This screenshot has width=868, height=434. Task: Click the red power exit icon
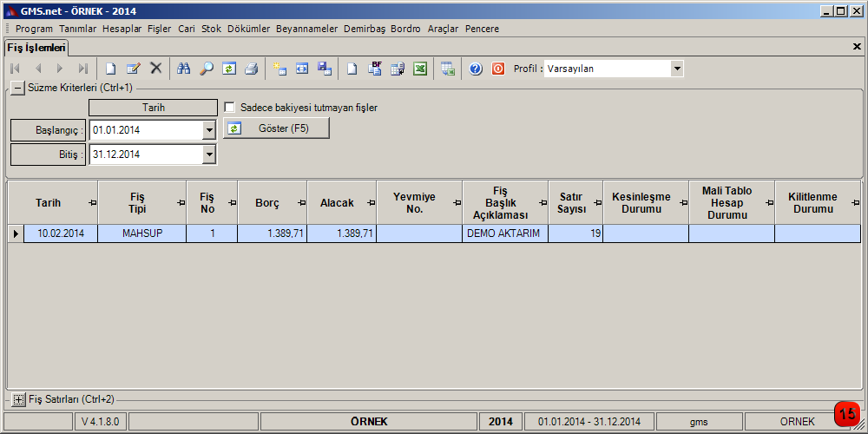coord(498,69)
